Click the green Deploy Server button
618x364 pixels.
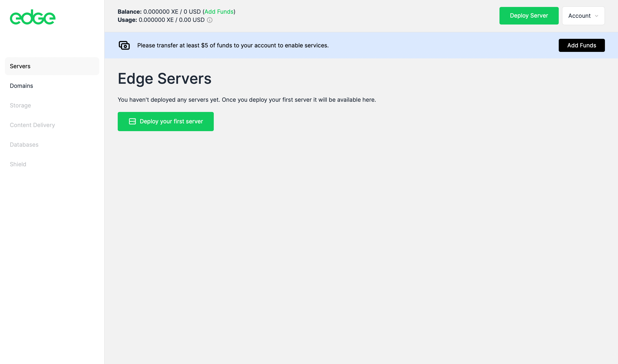pyautogui.click(x=529, y=16)
